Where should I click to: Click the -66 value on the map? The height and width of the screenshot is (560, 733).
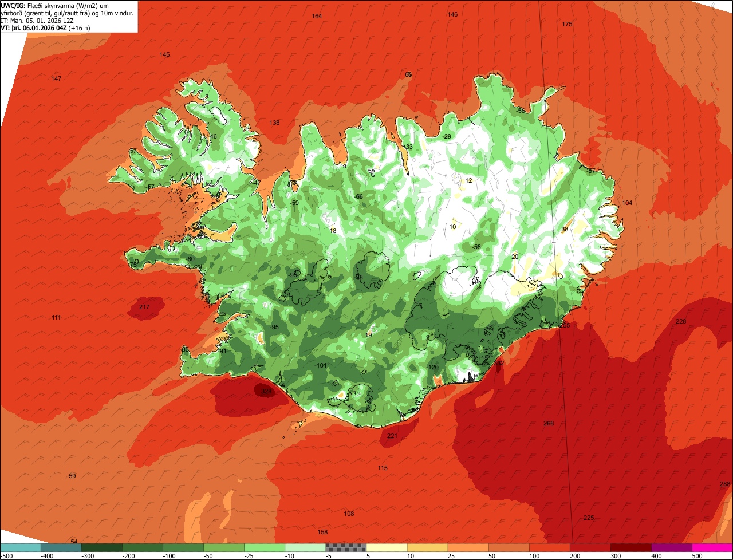point(359,197)
